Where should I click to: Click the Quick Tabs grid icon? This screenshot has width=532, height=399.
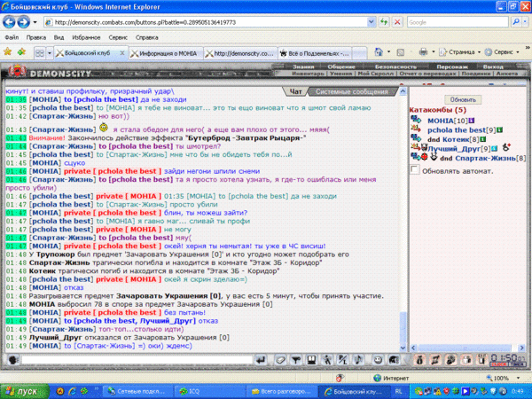[x=40, y=53]
